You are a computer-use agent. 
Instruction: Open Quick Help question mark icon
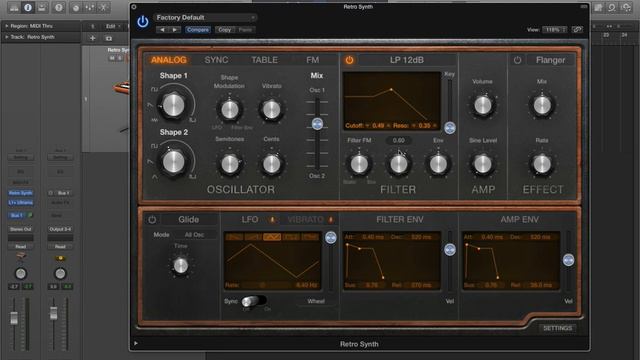[59, 7]
